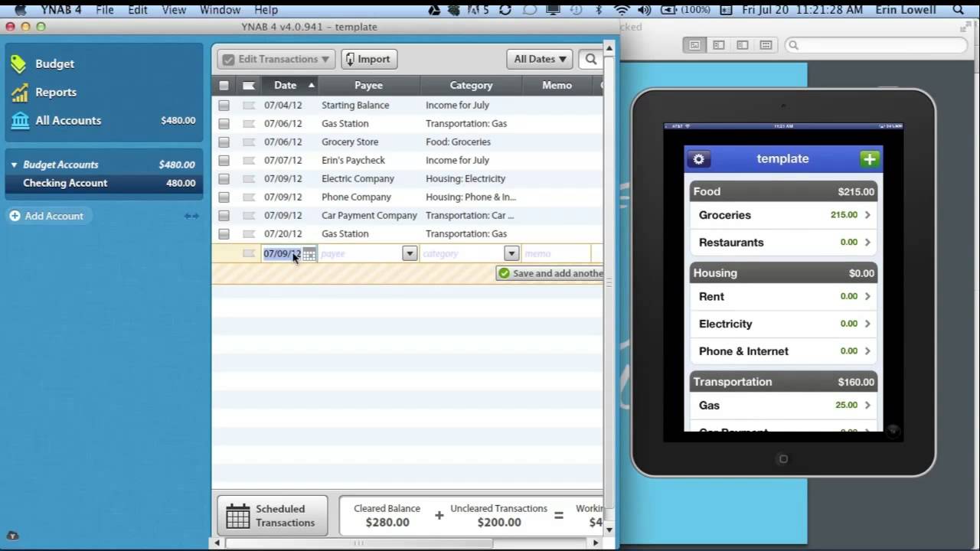Sort transactions by Date column
The width and height of the screenshot is (980, 551).
point(290,86)
